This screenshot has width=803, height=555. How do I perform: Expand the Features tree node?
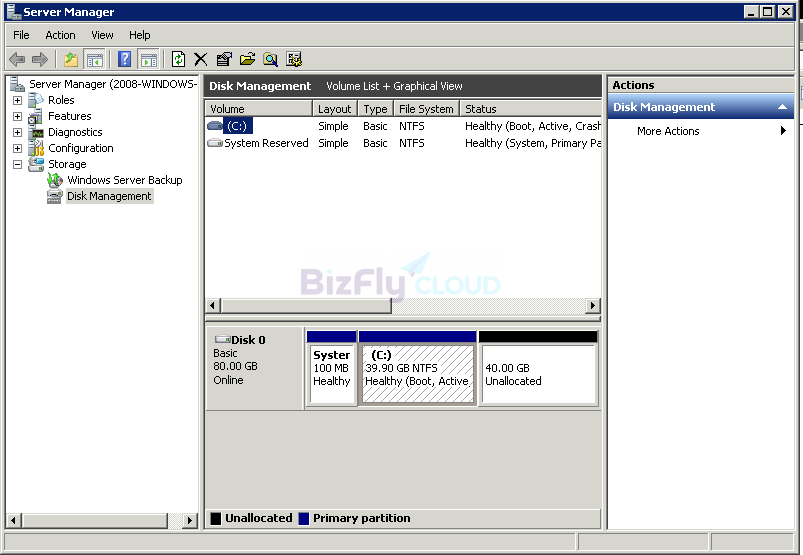coord(17,116)
